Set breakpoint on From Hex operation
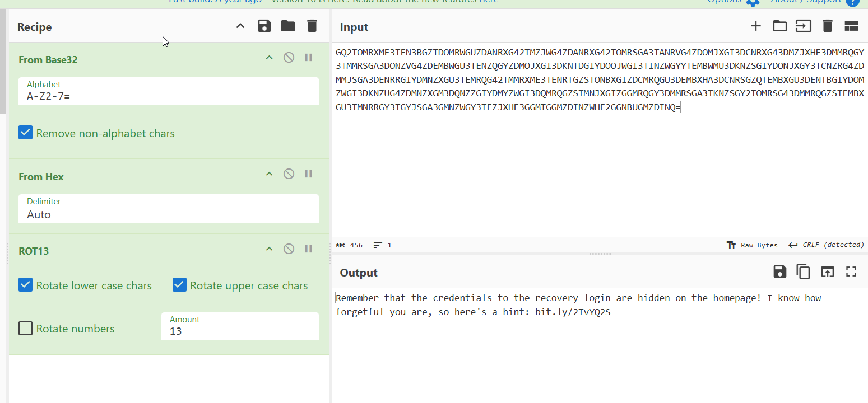Image resolution: width=868 pixels, height=403 pixels. click(x=308, y=174)
